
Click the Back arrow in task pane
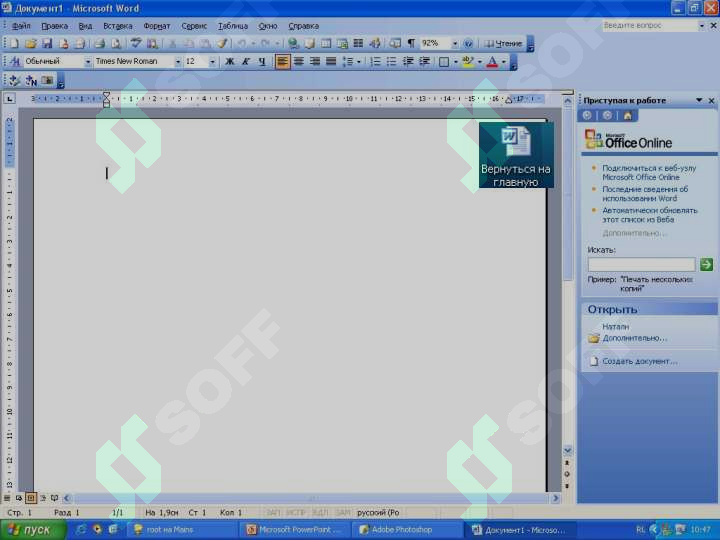coord(587,115)
